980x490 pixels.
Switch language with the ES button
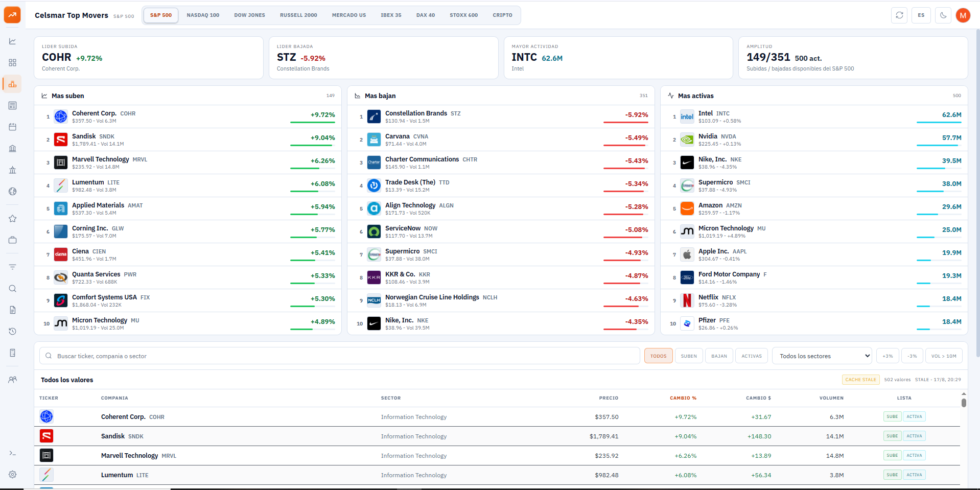(921, 15)
